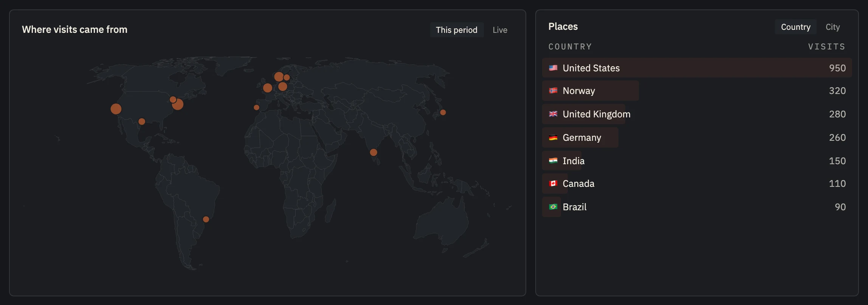
Task: Click the large marker on US west coast
Action: [116, 109]
